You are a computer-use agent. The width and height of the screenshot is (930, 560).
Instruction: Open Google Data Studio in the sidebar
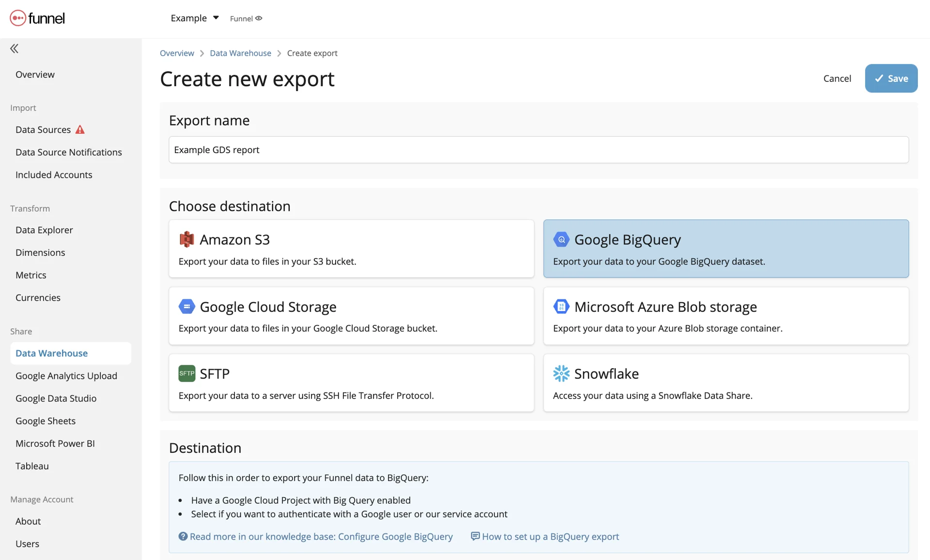point(56,398)
